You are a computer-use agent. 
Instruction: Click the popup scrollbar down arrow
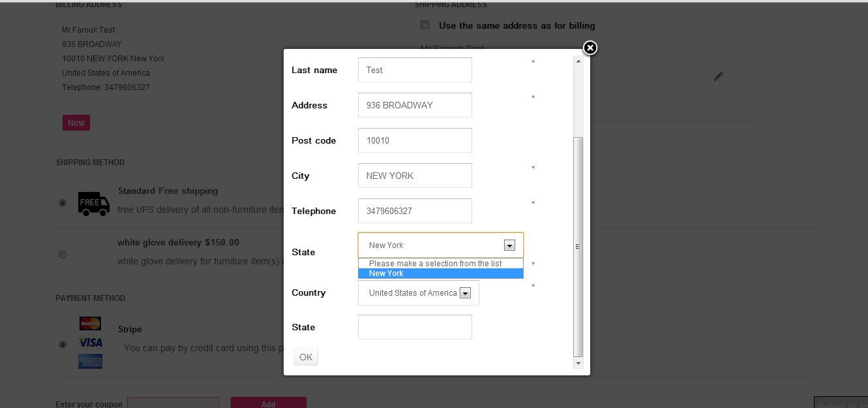(x=578, y=363)
